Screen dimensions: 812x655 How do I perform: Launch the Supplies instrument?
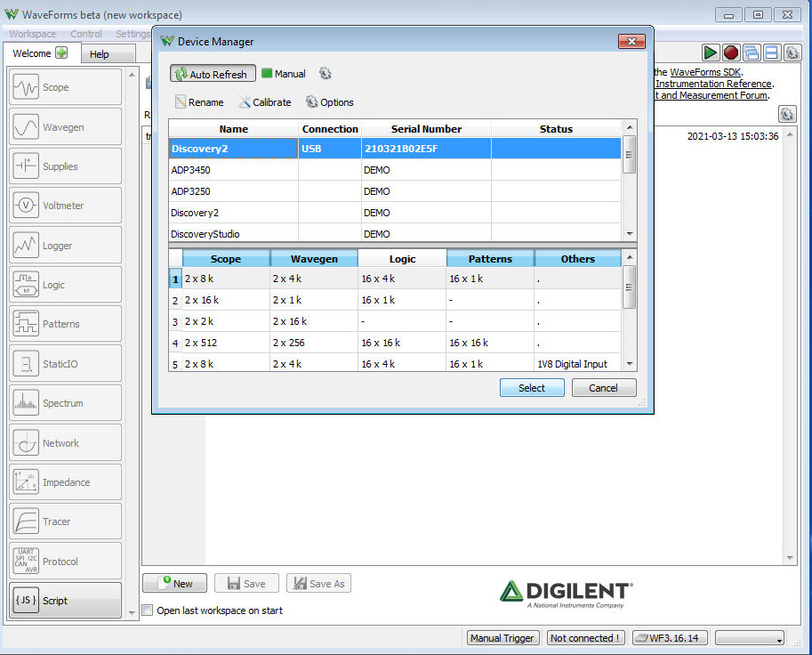(65, 166)
